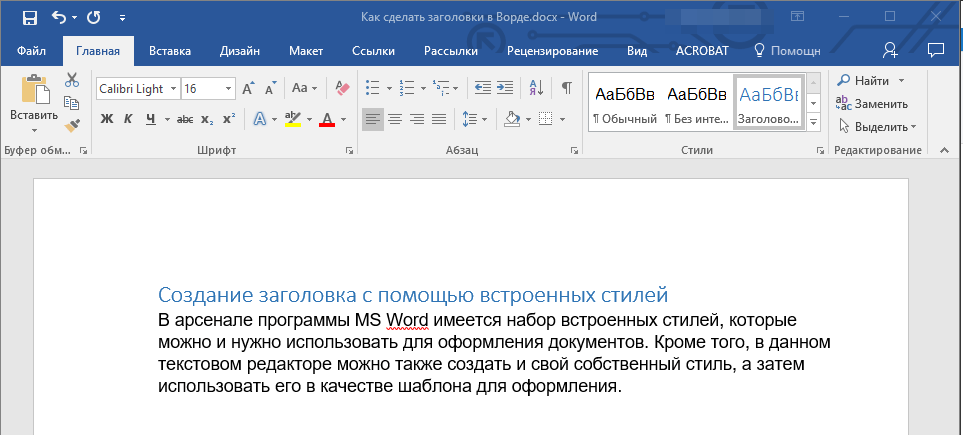Screen dimensions: 963x435
Task: Toggle italic (К) formatting
Action: click(128, 120)
